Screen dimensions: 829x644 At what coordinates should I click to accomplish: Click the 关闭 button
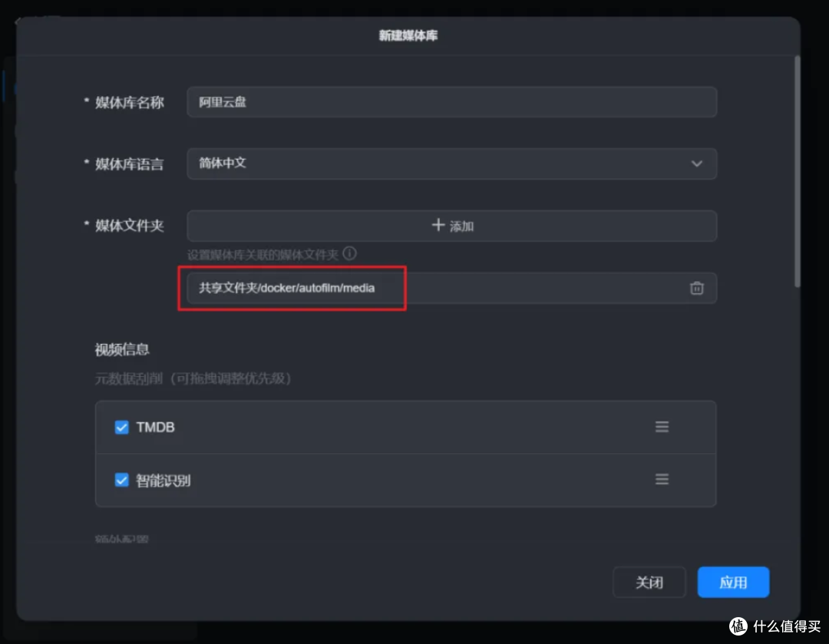(649, 582)
